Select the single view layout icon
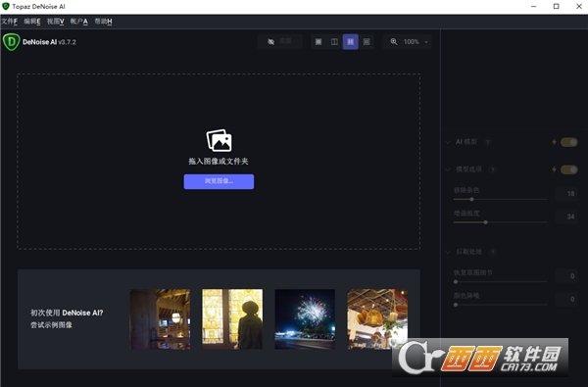The image size is (588, 387). [318, 41]
